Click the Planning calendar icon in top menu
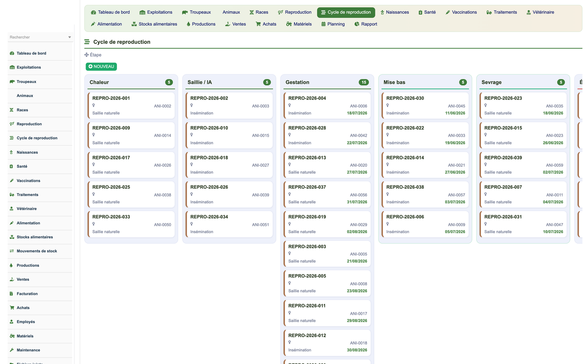Image resolution: width=588 pixels, height=364 pixels. point(324,24)
